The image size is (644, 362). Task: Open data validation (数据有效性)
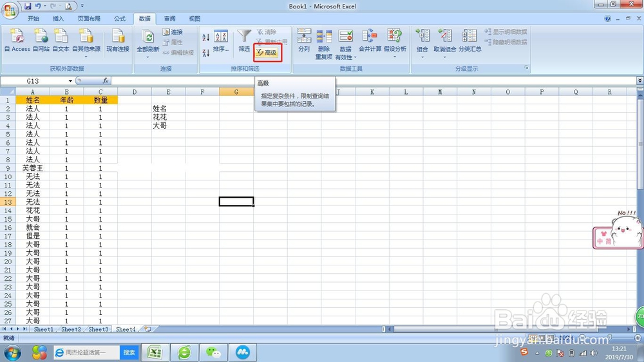(x=345, y=44)
